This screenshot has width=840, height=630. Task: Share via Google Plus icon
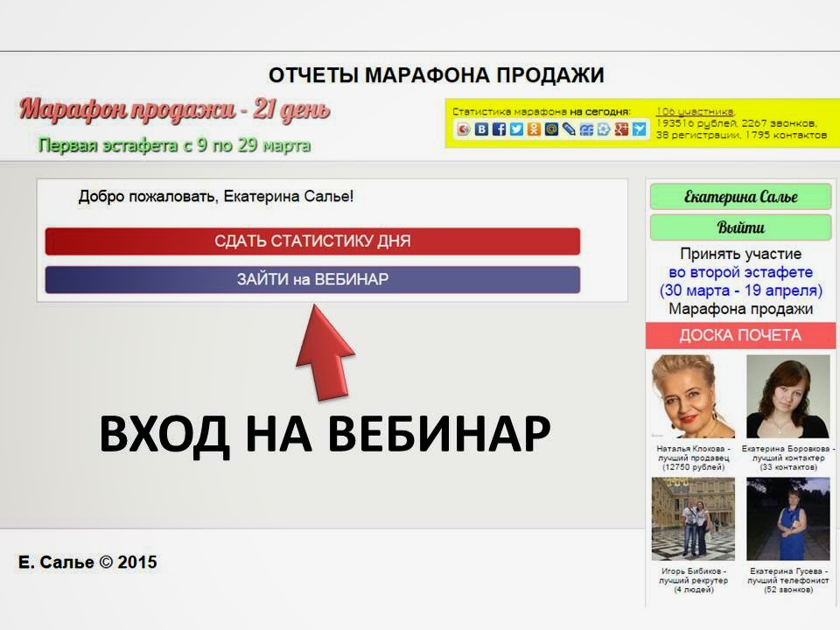point(621,129)
